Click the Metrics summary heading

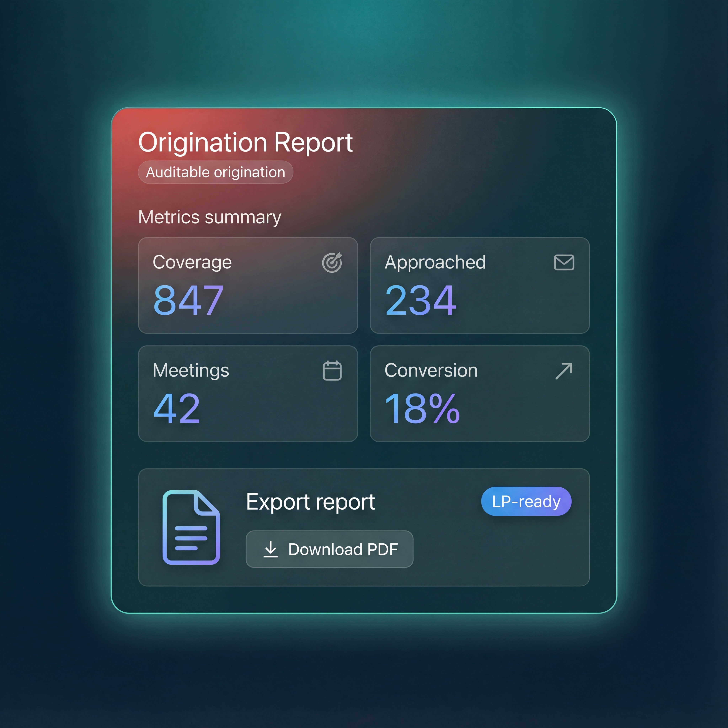click(x=210, y=217)
